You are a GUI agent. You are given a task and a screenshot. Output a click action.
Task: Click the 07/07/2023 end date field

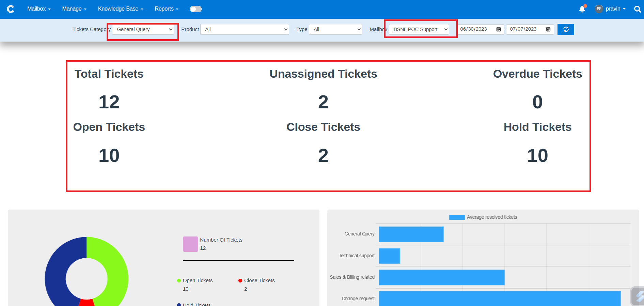pos(530,29)
